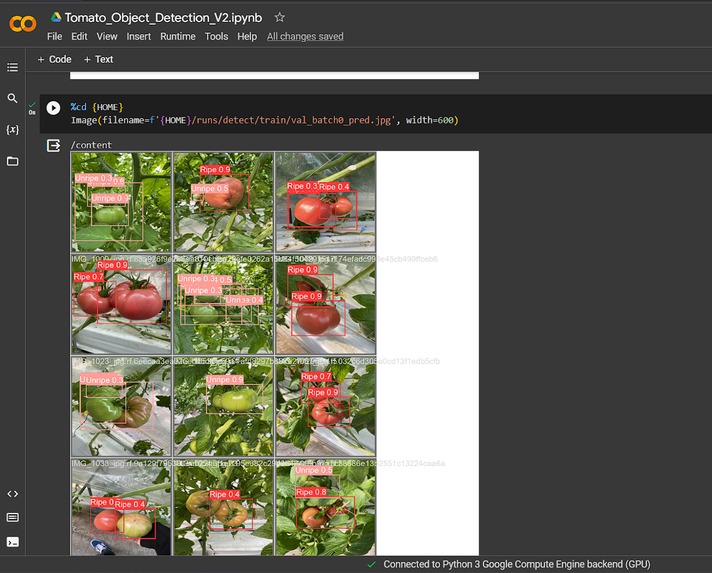Viewport: 712px width, 573px height.
Task: Click the green cell execution checkmark
Action: click(x=32, y=104)
